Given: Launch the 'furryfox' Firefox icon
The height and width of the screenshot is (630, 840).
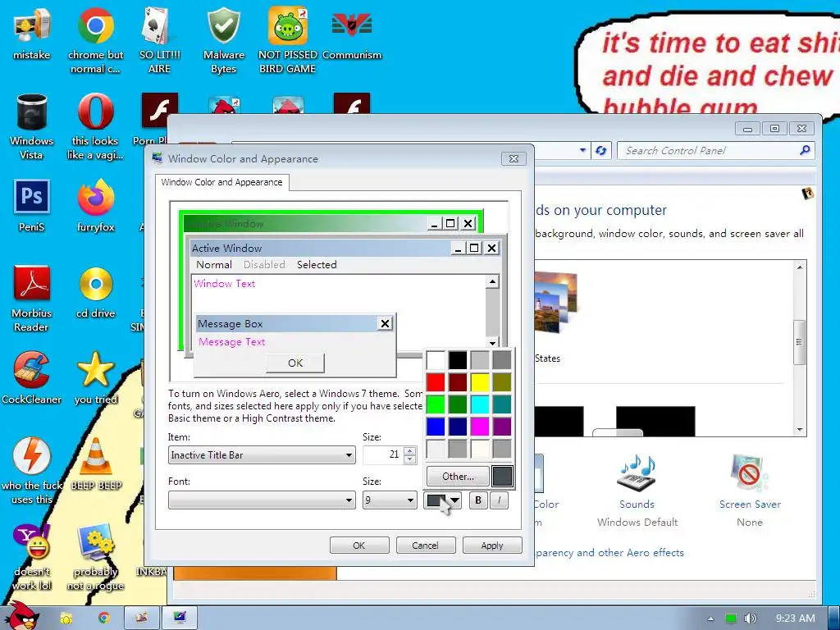Looking at the screenshot, I should pos(95,206).
